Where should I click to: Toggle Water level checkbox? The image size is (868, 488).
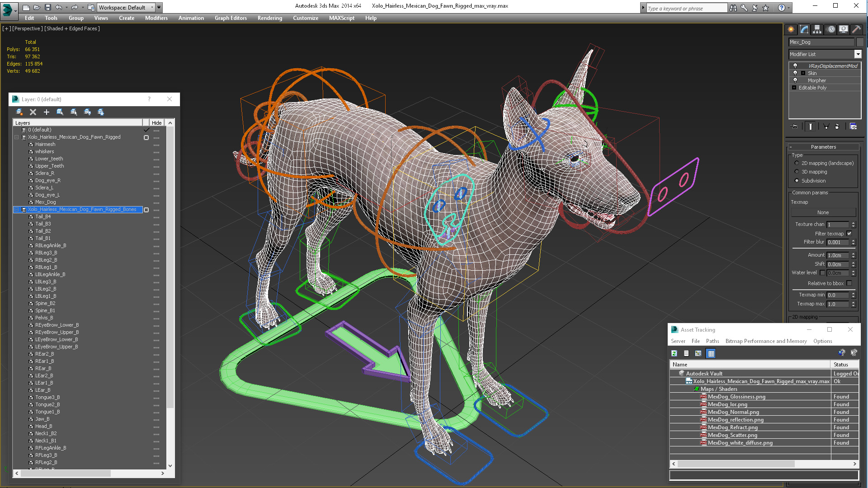[822, 272]
